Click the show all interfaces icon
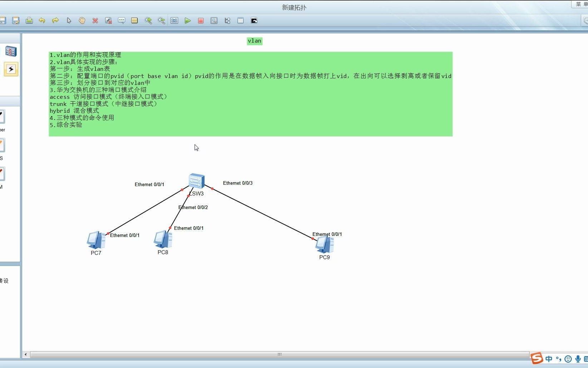This screenshot has width=588, height=368. point(227,20)
